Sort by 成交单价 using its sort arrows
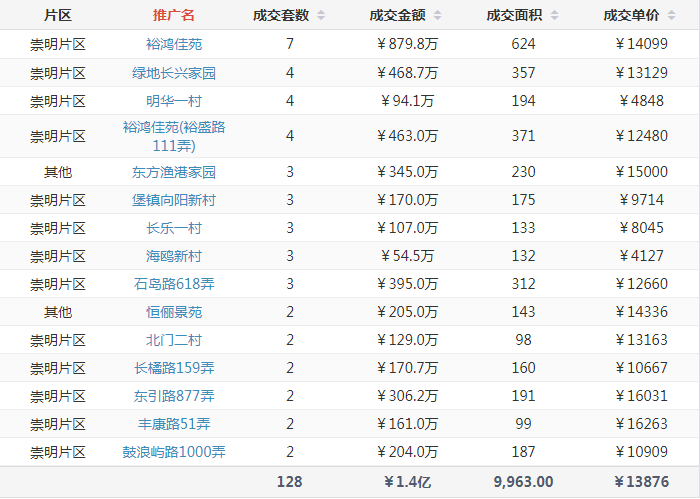 click(671, 15)
